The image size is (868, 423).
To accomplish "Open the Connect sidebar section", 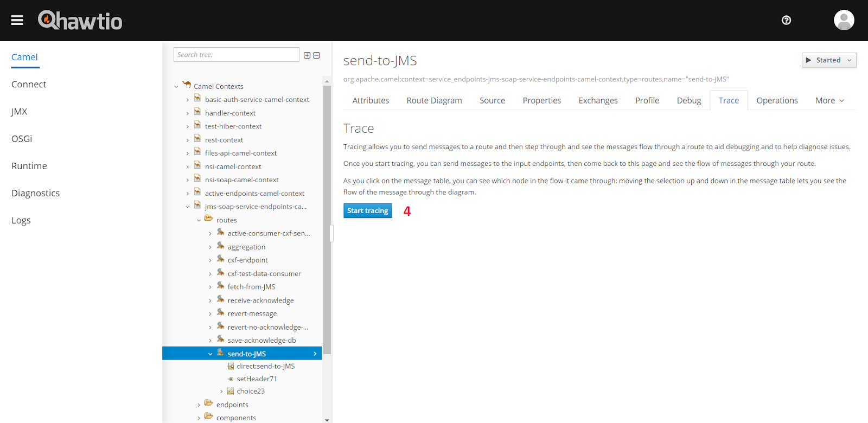I will coord(29,84).
